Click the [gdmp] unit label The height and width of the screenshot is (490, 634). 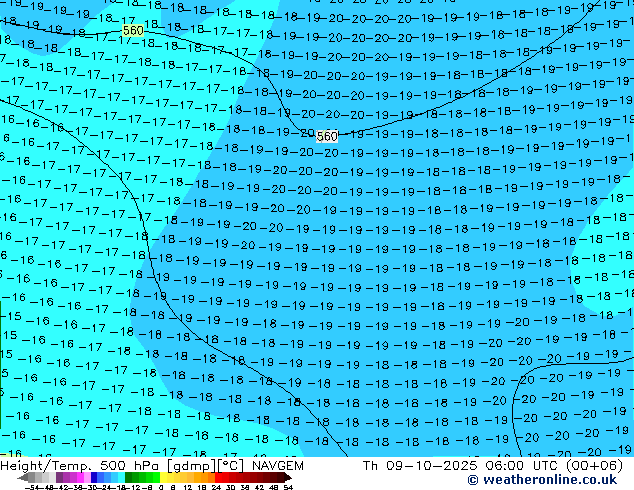pos(191,466)
